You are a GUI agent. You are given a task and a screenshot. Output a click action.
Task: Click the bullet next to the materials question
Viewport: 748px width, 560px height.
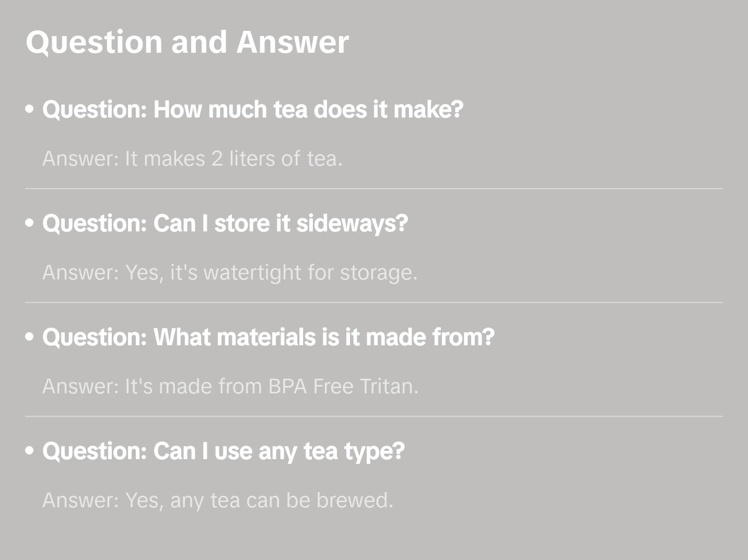click(x=30, y=337)
